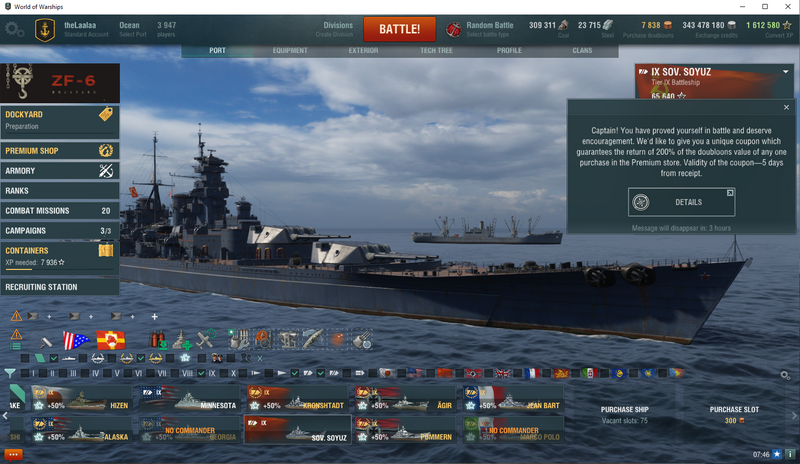Switch to the Exterior tab

tap(363, 51)
